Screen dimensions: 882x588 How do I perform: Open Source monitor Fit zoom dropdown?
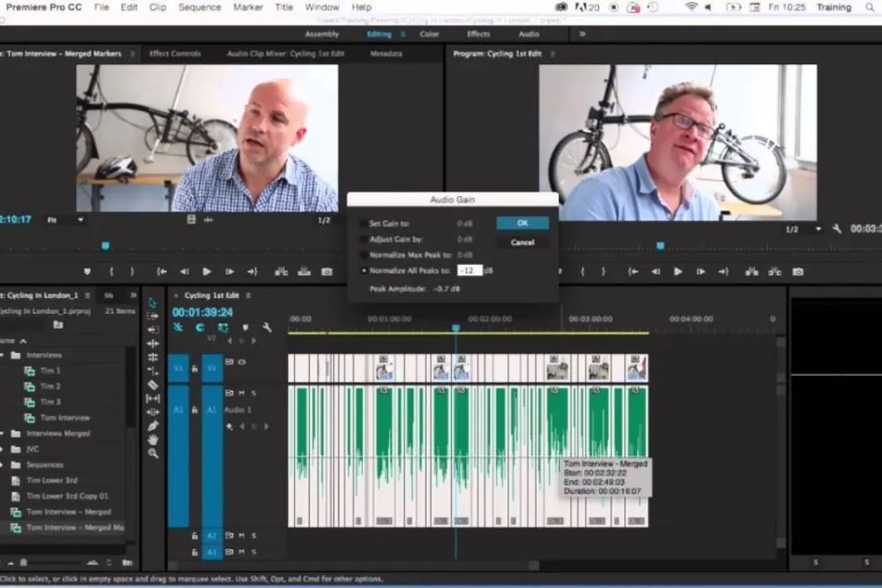pos(65,220)
